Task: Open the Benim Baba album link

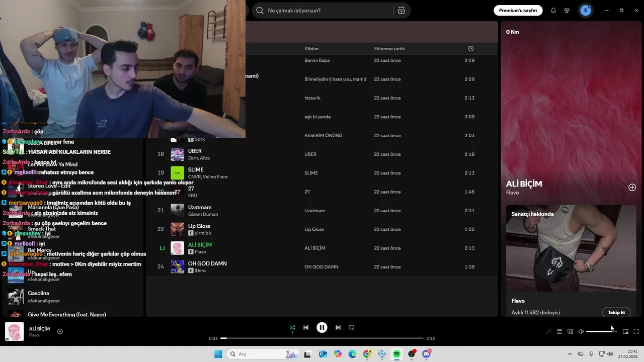Action: (317, 60)
